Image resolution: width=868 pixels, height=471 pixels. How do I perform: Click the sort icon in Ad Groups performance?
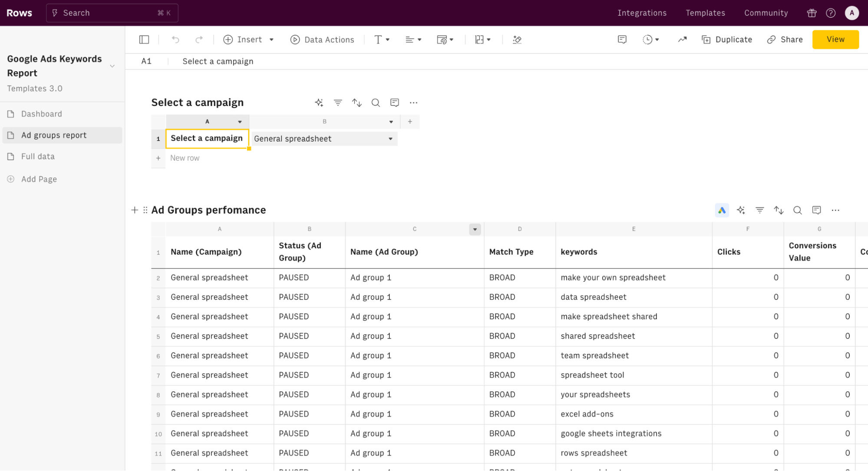[779, 209]
